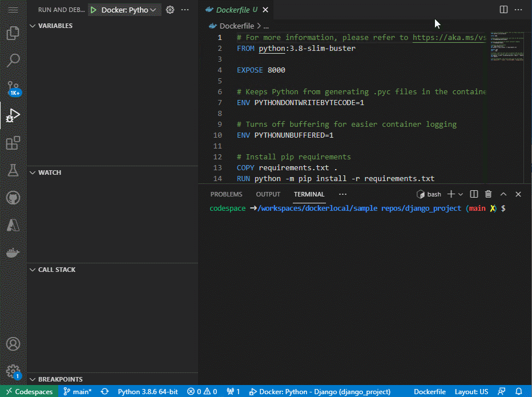This screenshot has width=532, height=397.
Task: Click ENV PYTHONUNBUFFERED=1 line
Action: 285,135
